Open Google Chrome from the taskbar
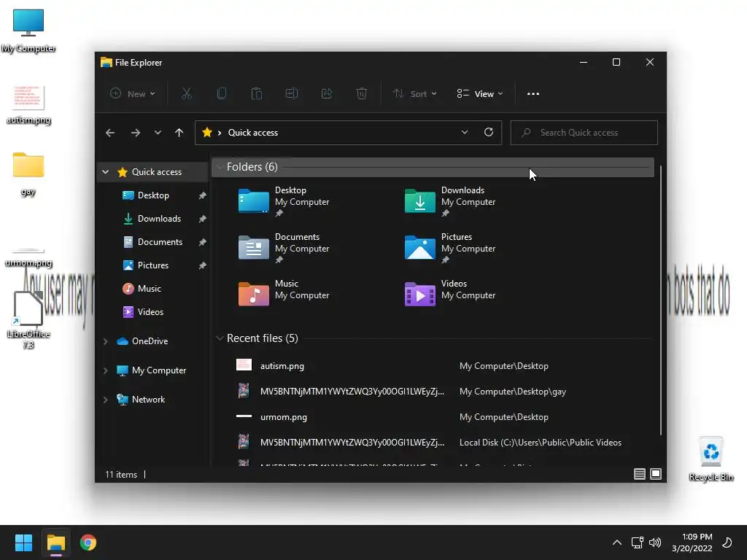 pyautogui.click(x=88, y=542)
